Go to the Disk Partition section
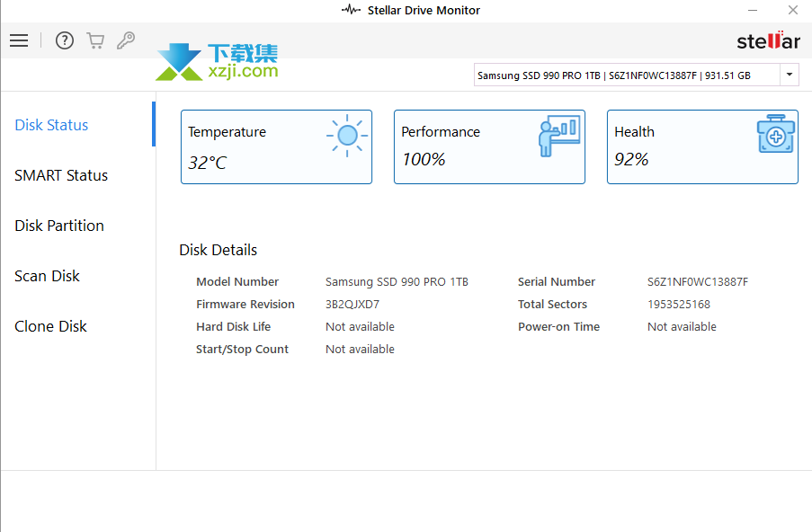This screenshot has width=812, height=532. click(x=59, y=226)
